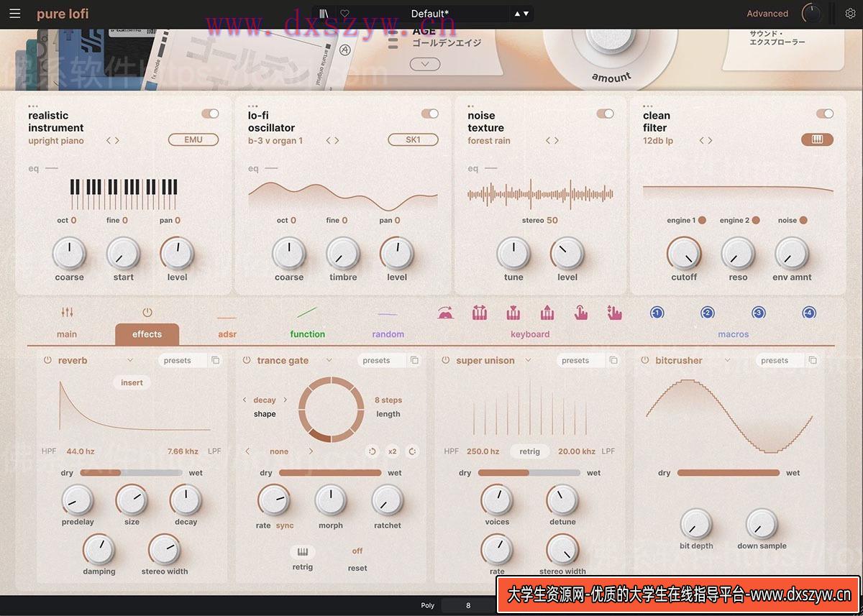Open the super unison effect type dropdown
863x616 pixels.
(528, 360)
